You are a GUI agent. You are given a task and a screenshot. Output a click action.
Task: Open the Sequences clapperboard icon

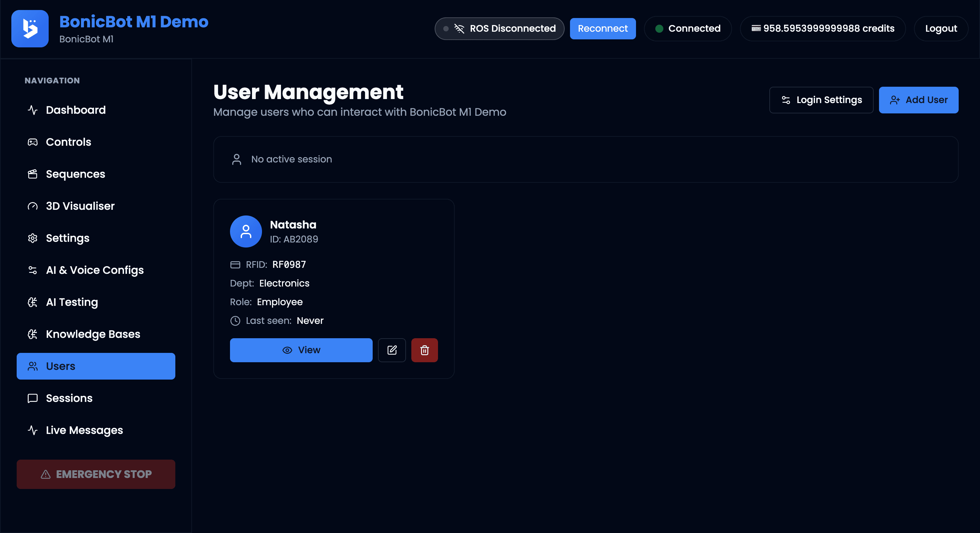pyautogui.click(x=32, y=174)
